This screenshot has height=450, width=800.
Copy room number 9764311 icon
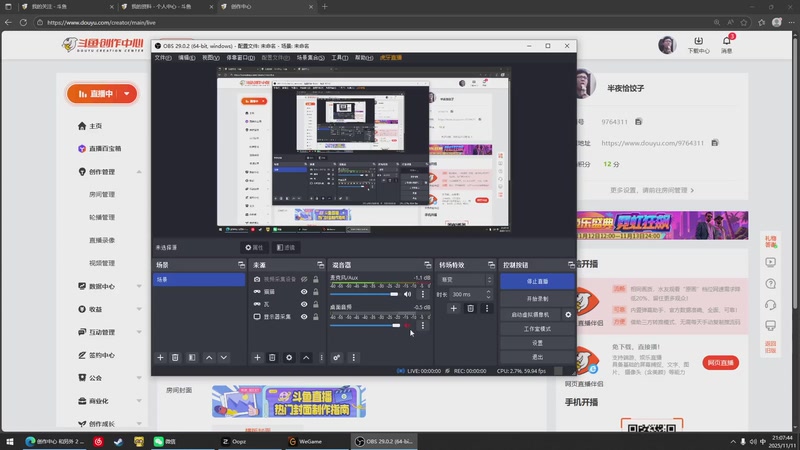(x=638, y=121)
